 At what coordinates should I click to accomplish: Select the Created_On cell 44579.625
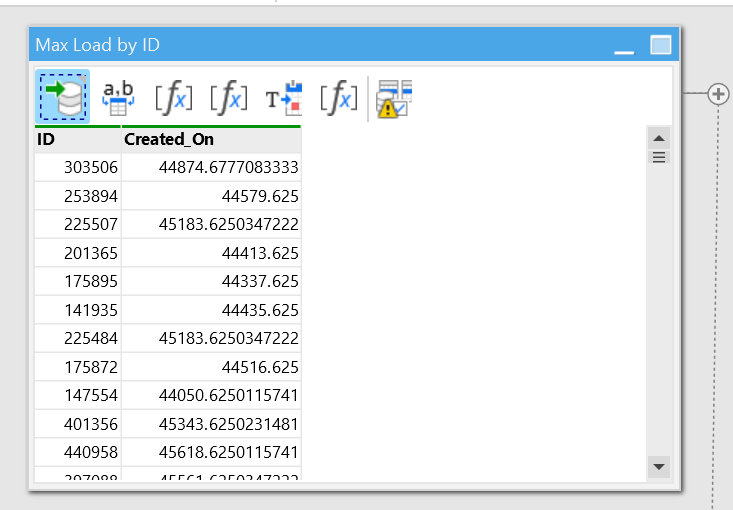(x=210, y=196)
